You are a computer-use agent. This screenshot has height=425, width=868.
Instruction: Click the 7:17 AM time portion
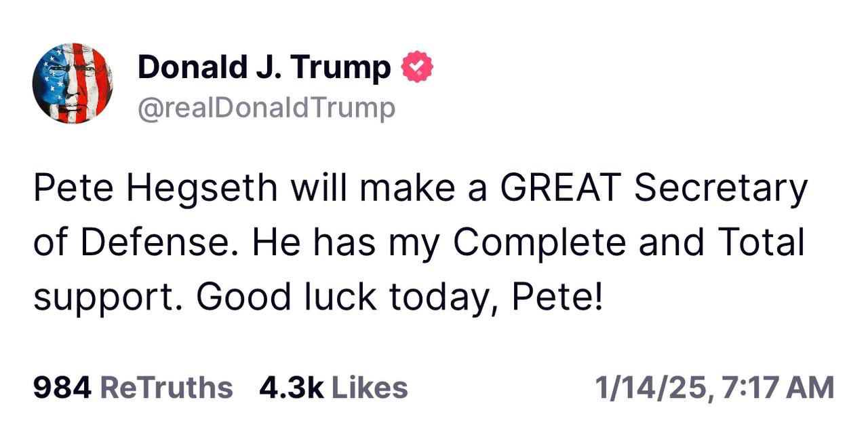[x=777, y=388]
